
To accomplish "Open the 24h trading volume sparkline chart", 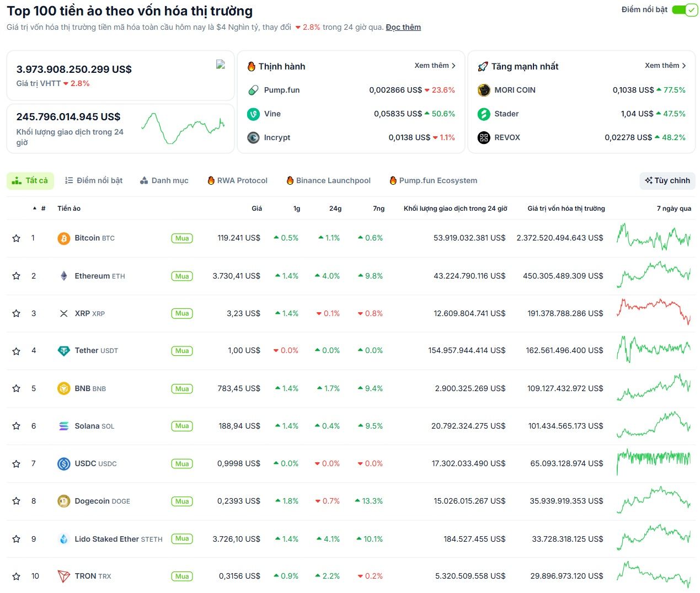I will pos(183,128).
